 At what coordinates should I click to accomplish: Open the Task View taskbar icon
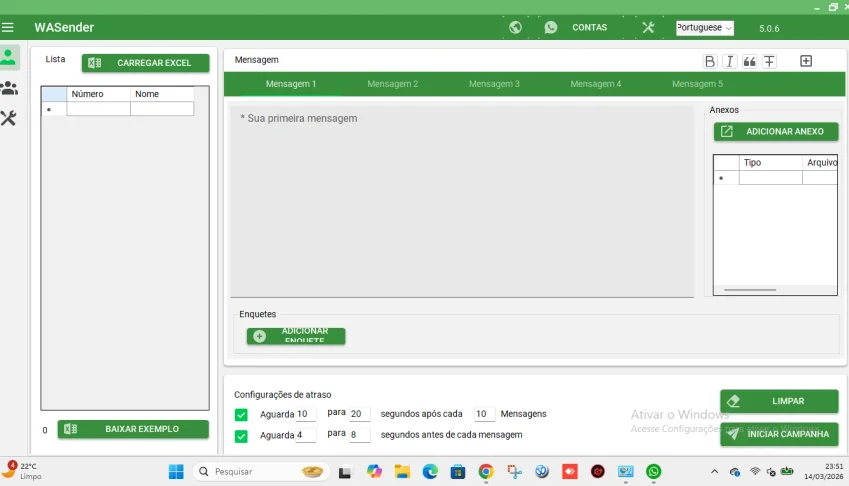(345, 472)
